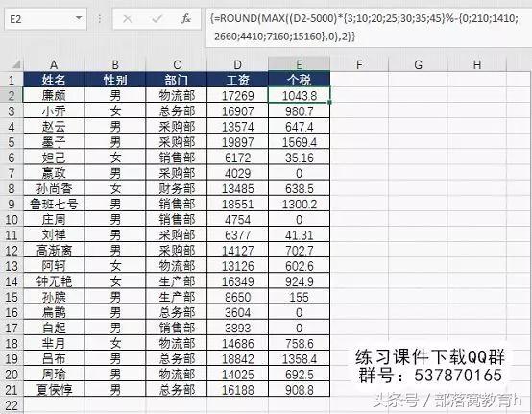Viewport: 532px width, 414px height.
Task: Click name cell 高渐离
Action: [54, 251]
